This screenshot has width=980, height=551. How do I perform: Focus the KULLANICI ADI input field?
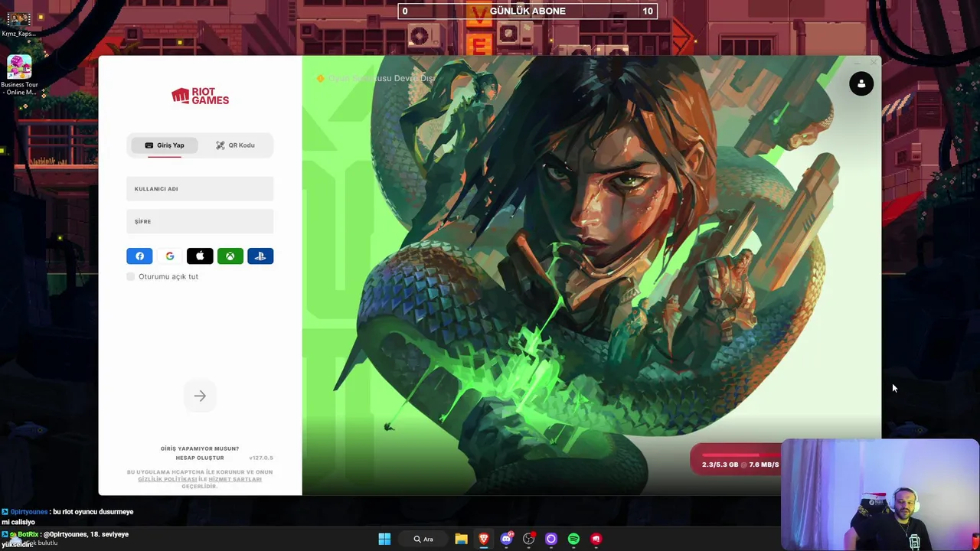click(x=200, y=189)
